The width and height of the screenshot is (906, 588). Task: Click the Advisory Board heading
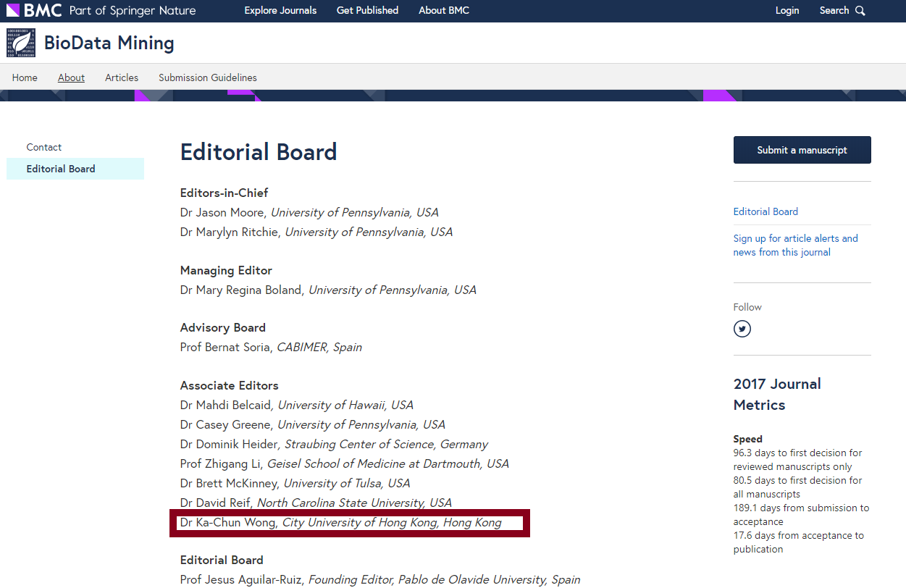(x=223, y=327)
